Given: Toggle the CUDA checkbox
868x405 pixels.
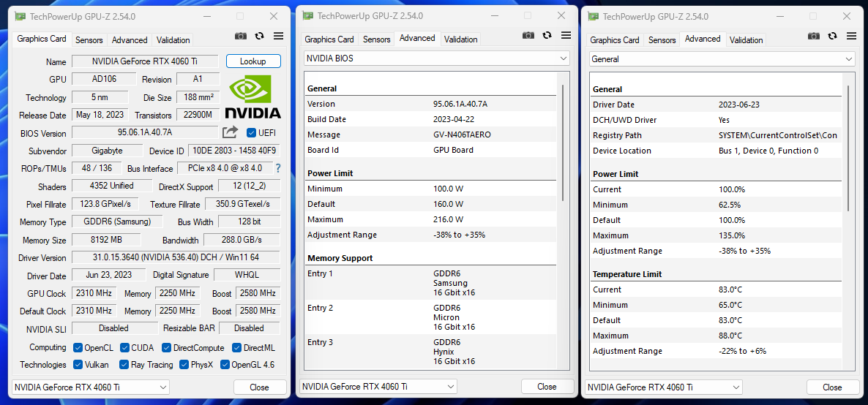Looking at the screenshot, I should [x=124, y=348].
